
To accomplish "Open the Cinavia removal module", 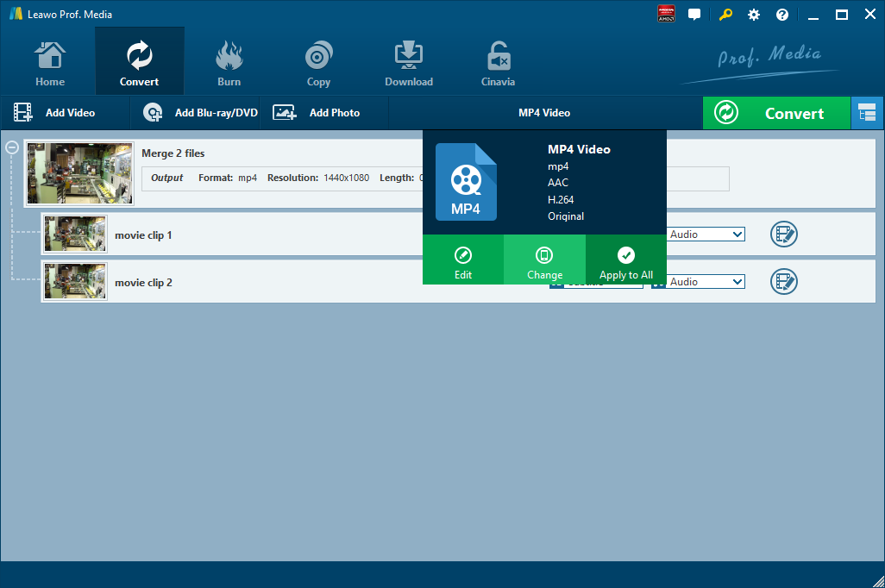I will pos(498,64).
